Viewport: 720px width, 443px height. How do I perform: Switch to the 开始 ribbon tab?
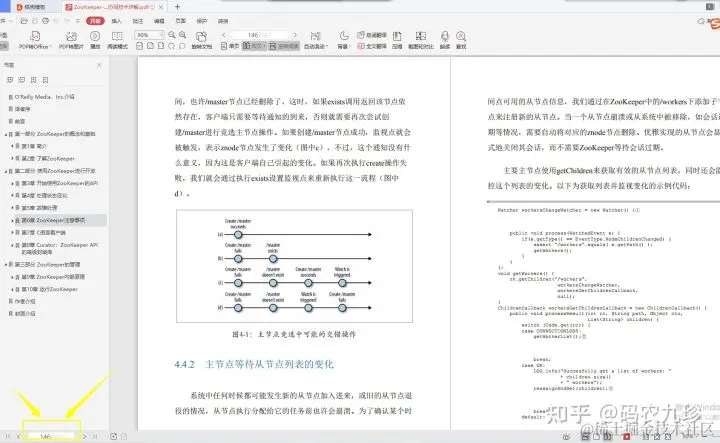95,21
